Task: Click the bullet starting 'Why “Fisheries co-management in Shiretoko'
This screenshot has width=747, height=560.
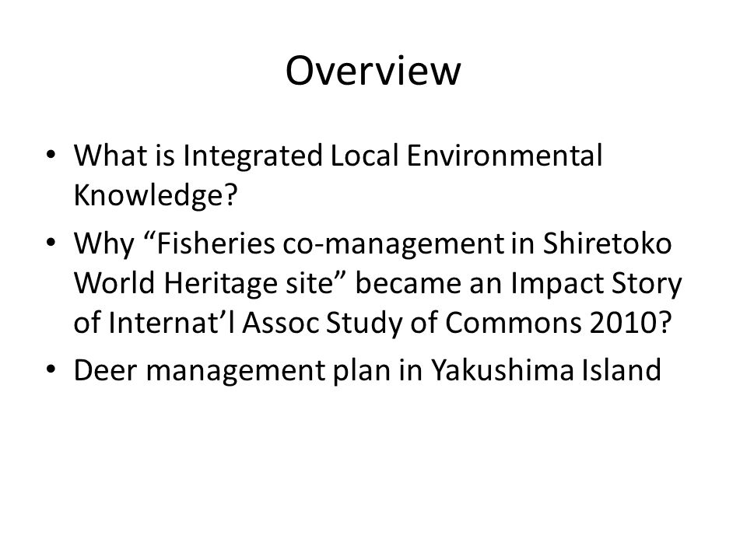Action: click(377, 283)
